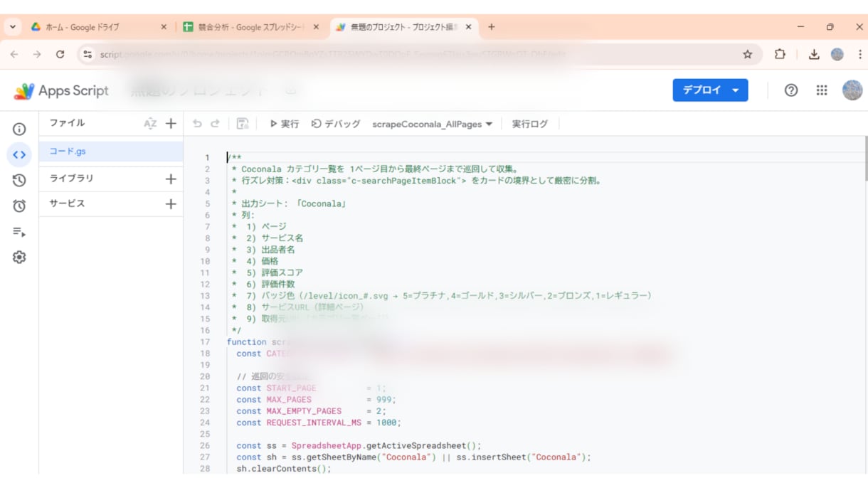
Task: Open Chrome three-dot menu
Action: click(x=859, y=54)
